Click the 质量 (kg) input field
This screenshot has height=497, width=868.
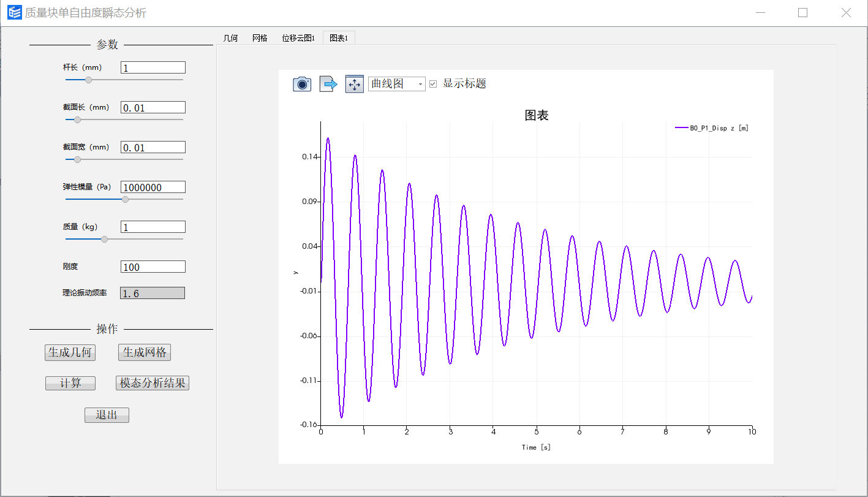153,227
